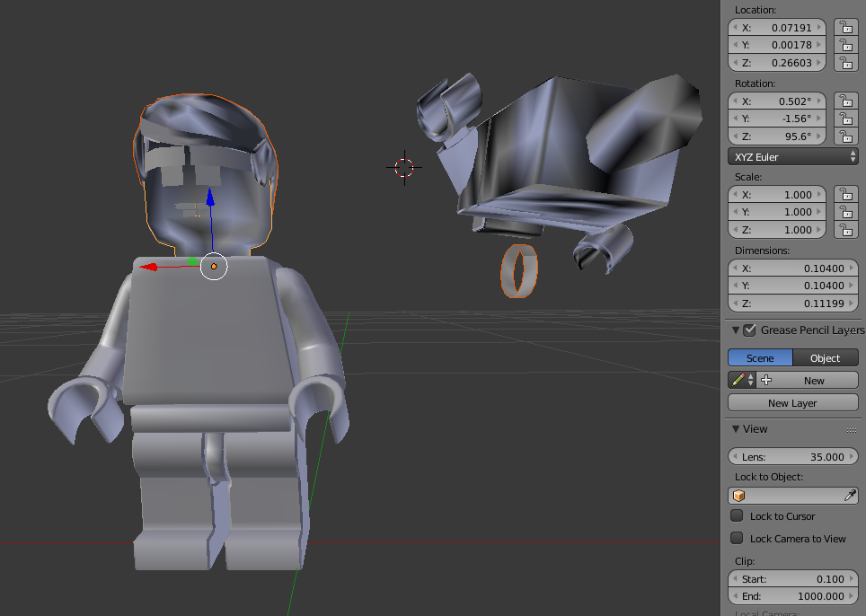Viewport: 866px width, 616px height.
Task: Increase Clip End with the right arrow
Action: [852, 596]
